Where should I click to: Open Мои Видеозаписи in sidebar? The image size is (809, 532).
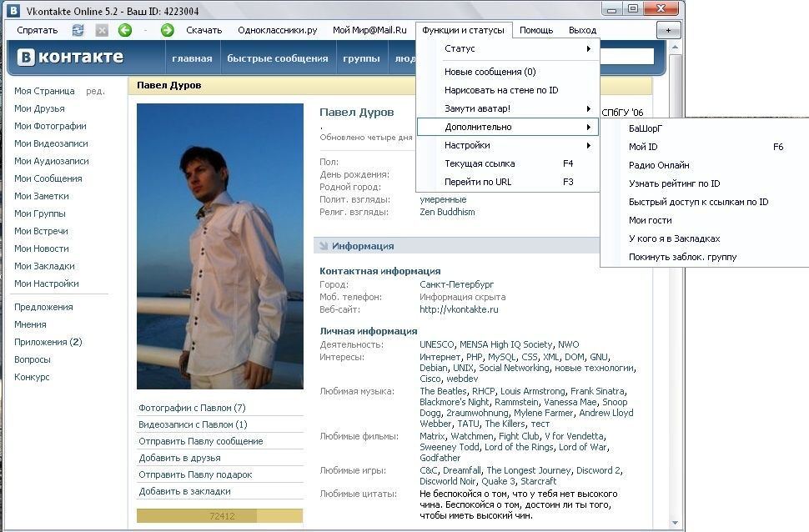click(51, 143)
